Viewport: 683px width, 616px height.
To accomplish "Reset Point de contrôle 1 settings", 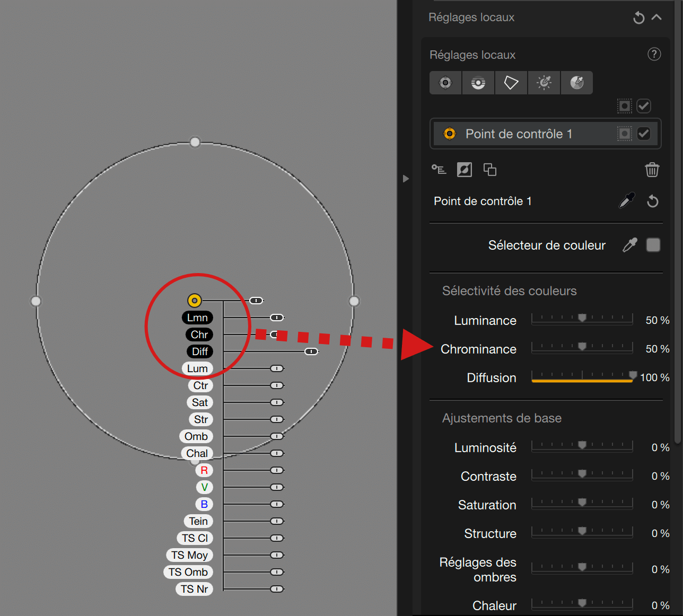I will pyautogui.click(x=653, y=201).
